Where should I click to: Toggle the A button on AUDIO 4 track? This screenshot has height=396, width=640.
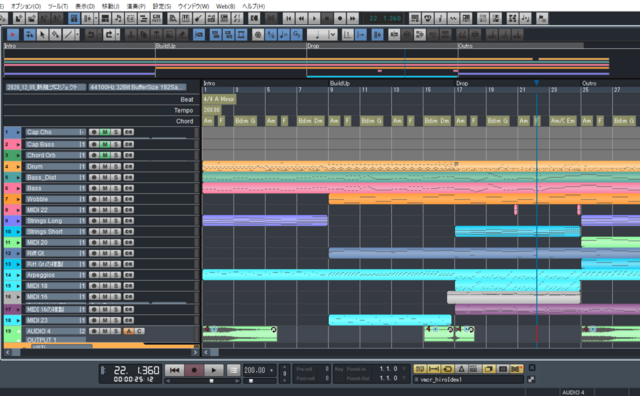pos(129,331)
